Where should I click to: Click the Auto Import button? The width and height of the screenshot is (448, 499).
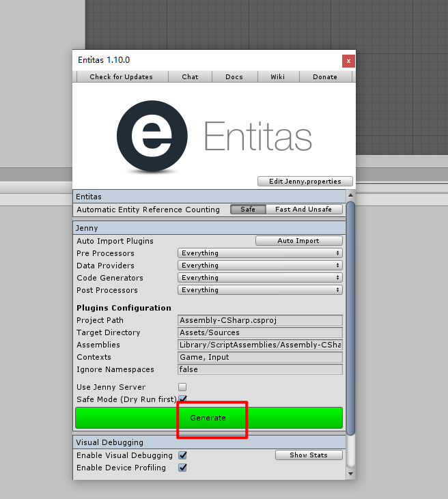(x=298, y=240)
